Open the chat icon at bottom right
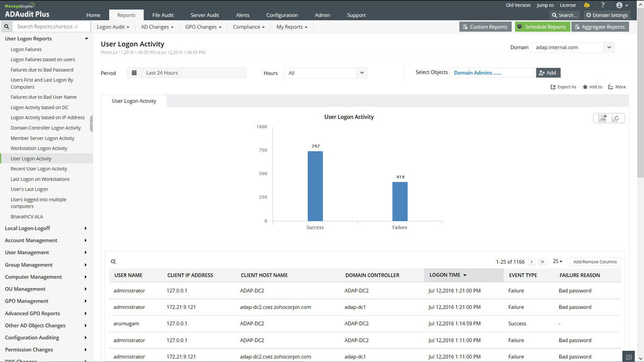The width and height of the screenshot is (644, 362). click(x=629, y=357)
